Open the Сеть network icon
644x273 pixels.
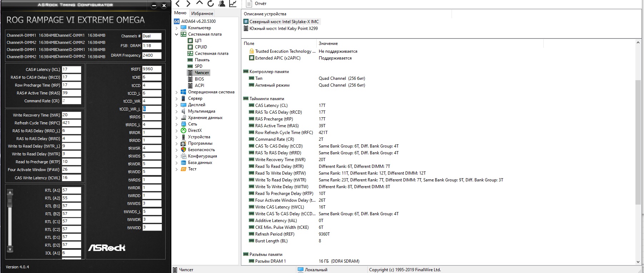click(x=183, y=124)
